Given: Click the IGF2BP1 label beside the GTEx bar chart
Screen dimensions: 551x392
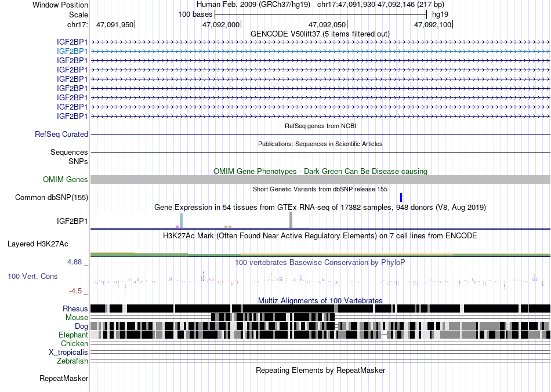Looking at the screenshot, I should click(x=72, y=221).
